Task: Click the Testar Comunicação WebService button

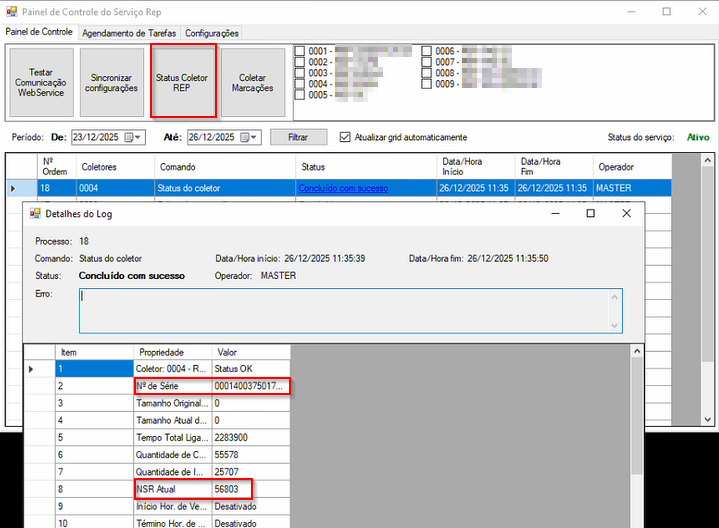Action: click(41, 82)
